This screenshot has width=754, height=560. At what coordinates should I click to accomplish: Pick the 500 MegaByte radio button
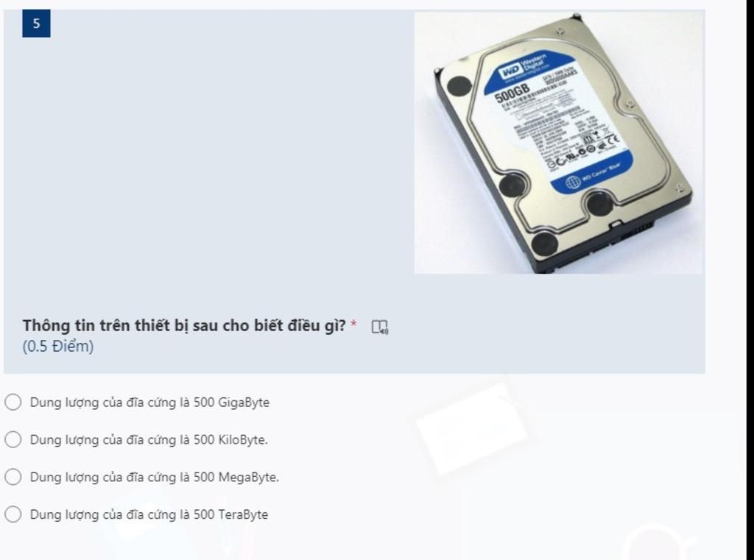(x=13, y=477)
